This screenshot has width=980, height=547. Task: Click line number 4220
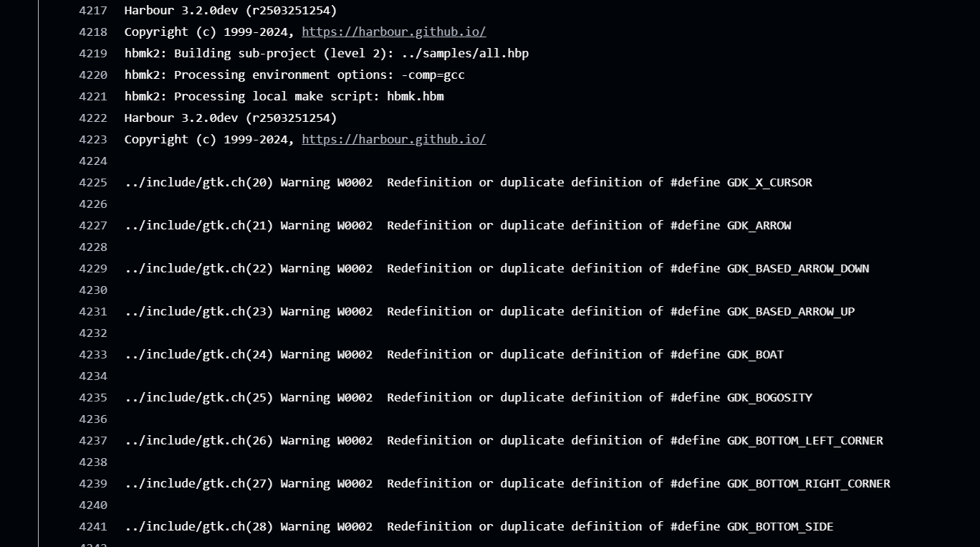click(x=93, y=75)
